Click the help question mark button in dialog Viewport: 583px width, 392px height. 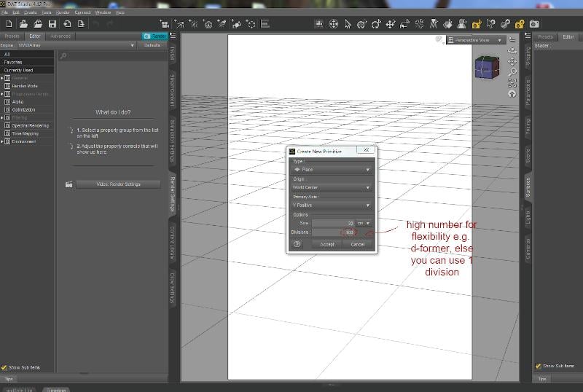pyautogui.click(x=297, y=244)
